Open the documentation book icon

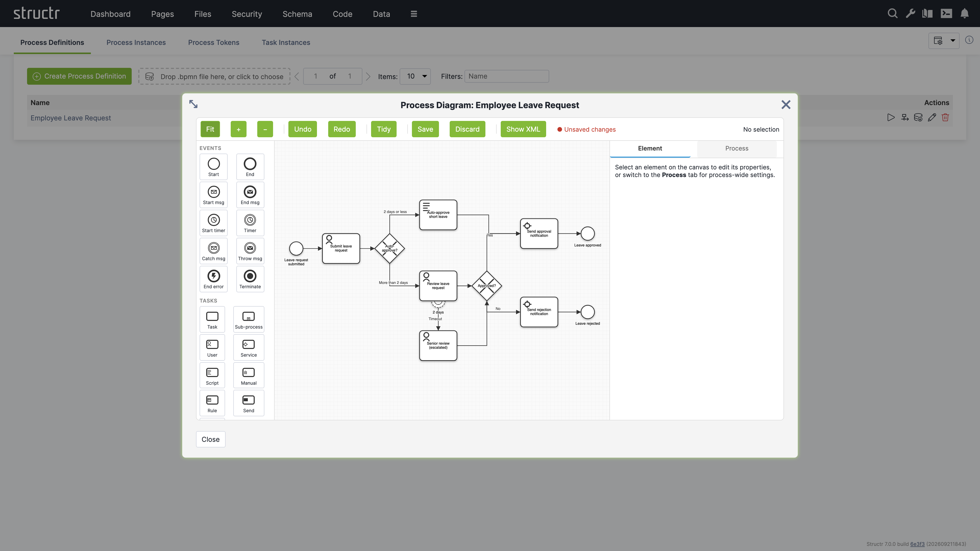click(927, 14)
